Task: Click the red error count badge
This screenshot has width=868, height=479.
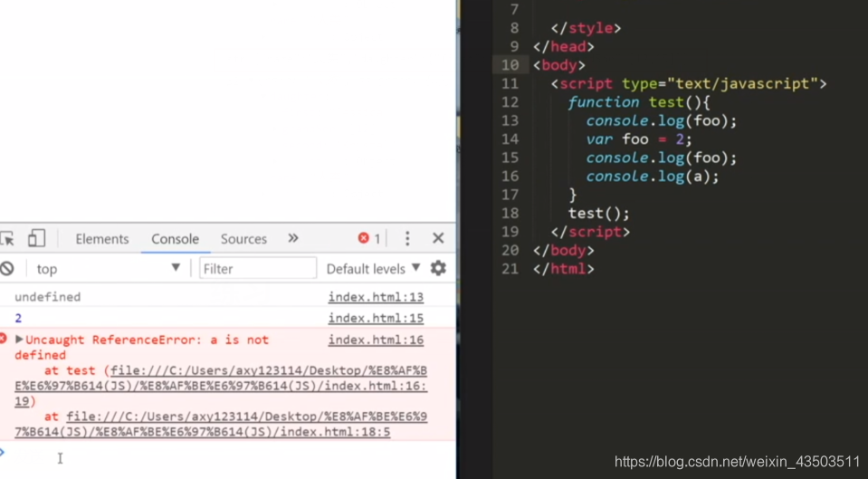Action: tap(369, 238)
